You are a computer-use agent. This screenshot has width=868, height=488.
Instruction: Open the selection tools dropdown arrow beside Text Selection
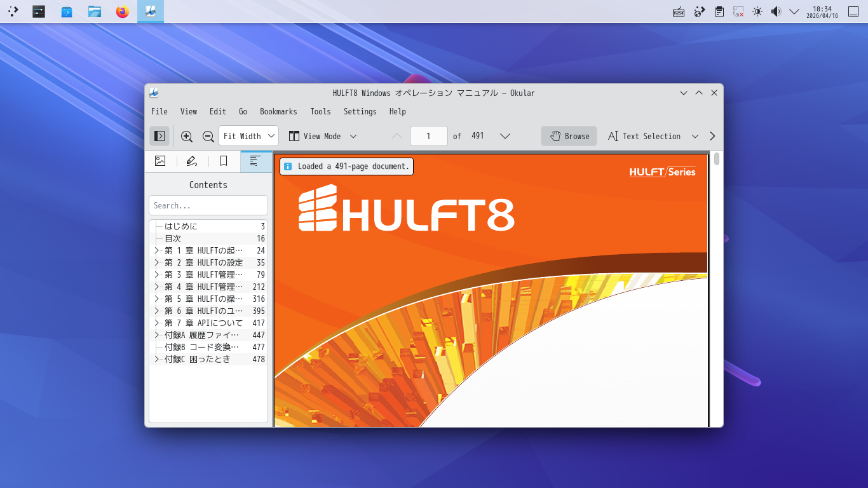tap(695, 136)
